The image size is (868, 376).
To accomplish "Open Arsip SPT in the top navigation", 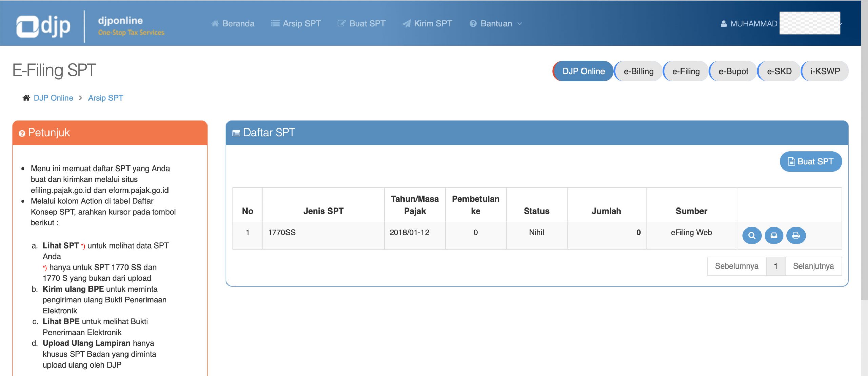I will pos(296,24).
